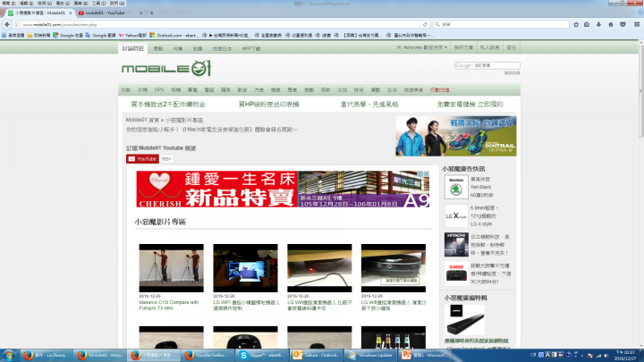Open the Windows Start button
Viewport: 644px width, 362px height.
point(9,355)
